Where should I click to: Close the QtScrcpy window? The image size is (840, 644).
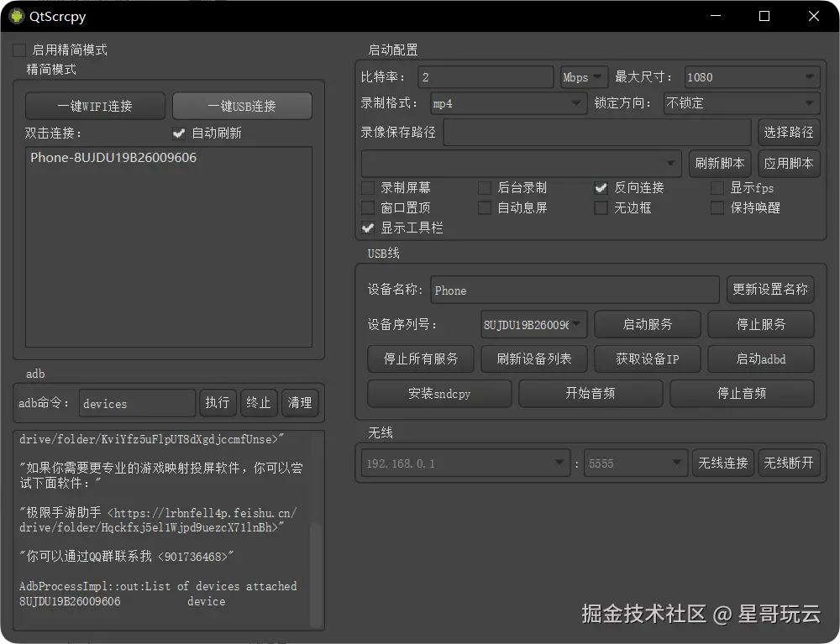coord(814,16)
